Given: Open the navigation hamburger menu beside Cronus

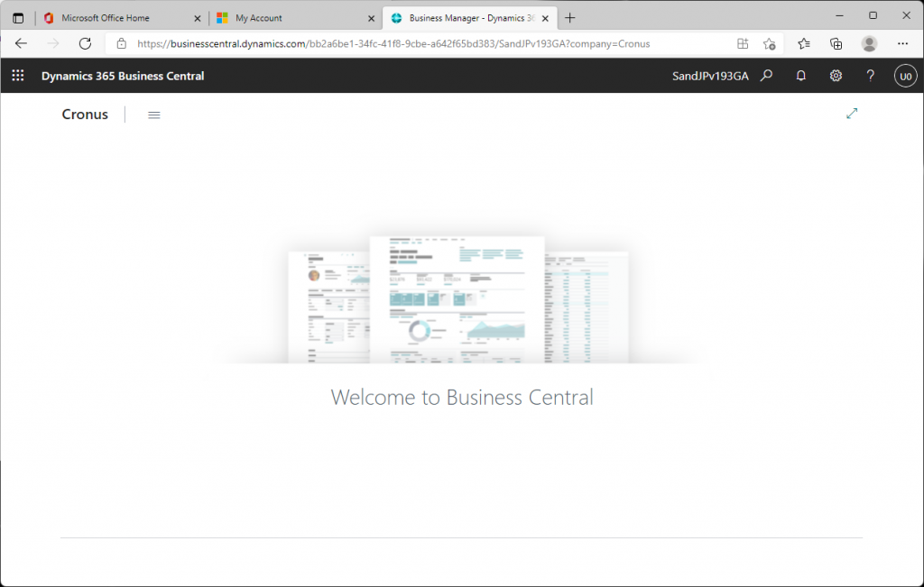Looking at the screenshot, I should (153, 115).
